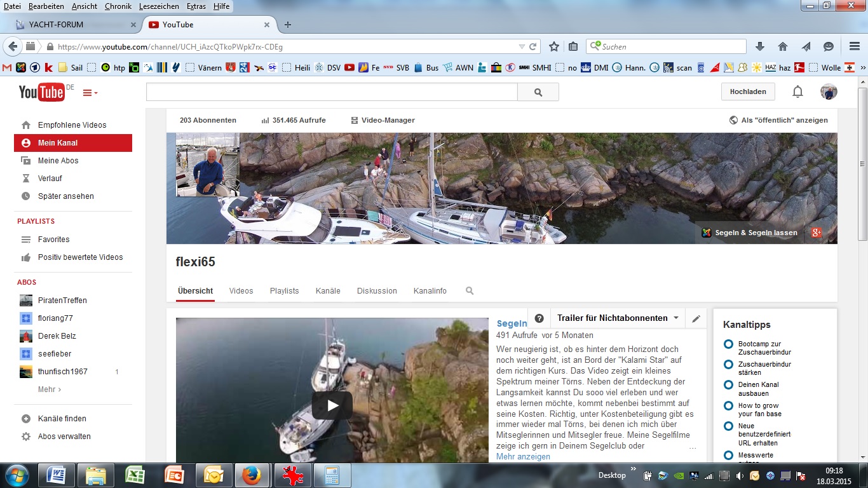Bookmark page with the star icon
The width and height of the screenshot is (868, 488).
tap(554, 46)
